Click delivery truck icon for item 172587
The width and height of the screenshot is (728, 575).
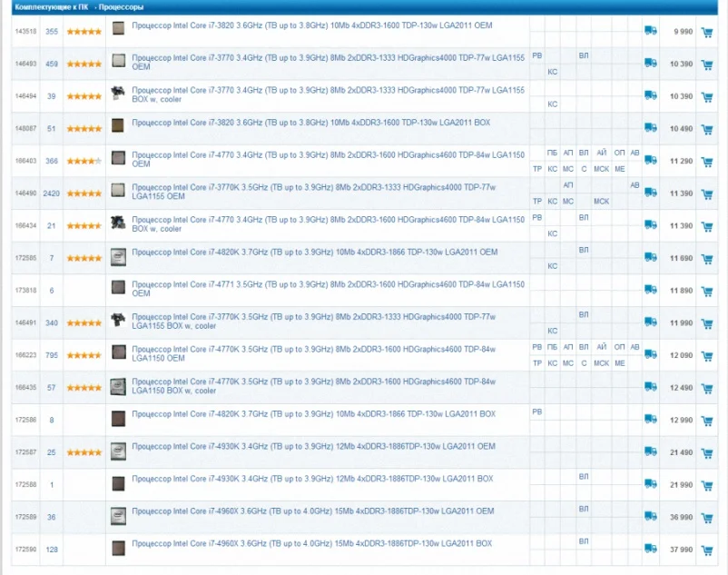click(651, 451)
